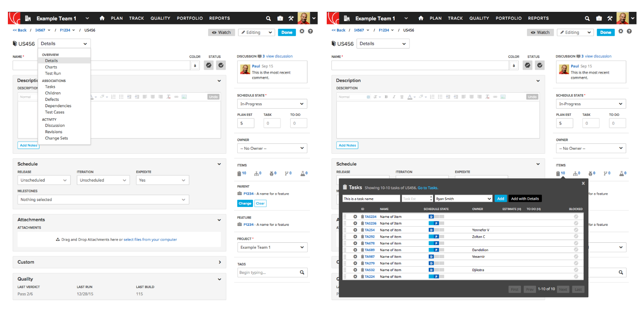Image resolution: width=644 pixels, height=322 pixels.
Task: Close the Tasks popup with the X
Action: [x=583, y=183]
